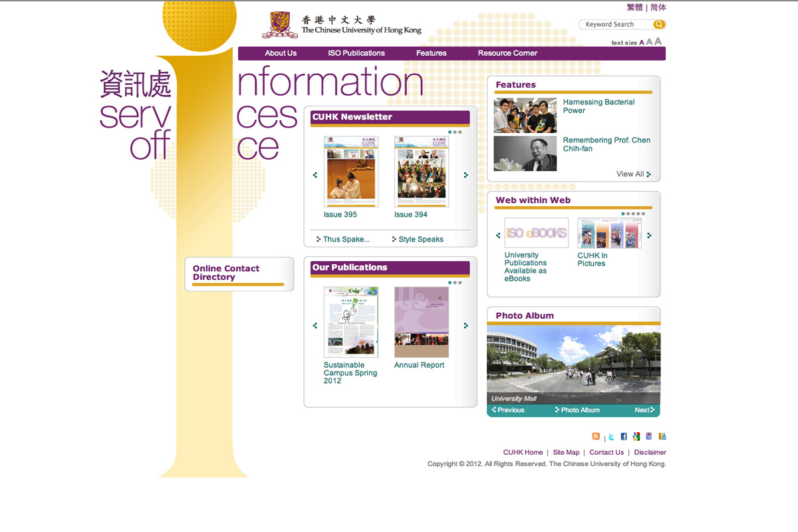
Task: Open the Online Contact Directory link
Action: 226,273
